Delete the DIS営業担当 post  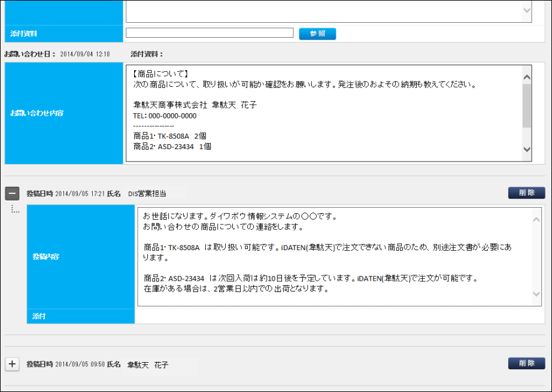(x=526, y=193)
